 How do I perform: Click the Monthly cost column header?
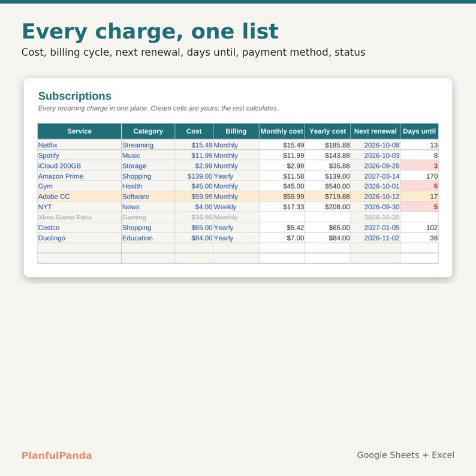pos(282,131)
